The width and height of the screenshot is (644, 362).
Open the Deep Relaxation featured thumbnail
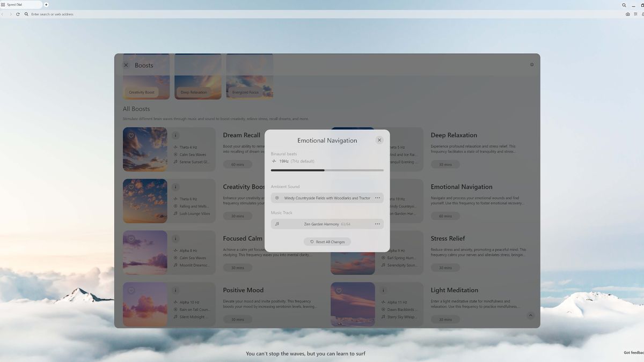pos(197,77)
